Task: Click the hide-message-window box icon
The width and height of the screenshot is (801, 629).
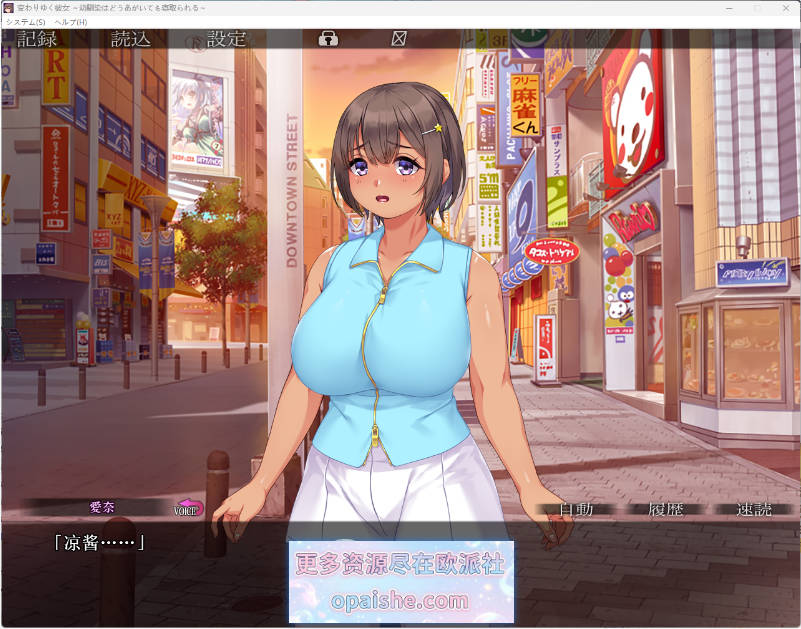Action: (399, 38)
